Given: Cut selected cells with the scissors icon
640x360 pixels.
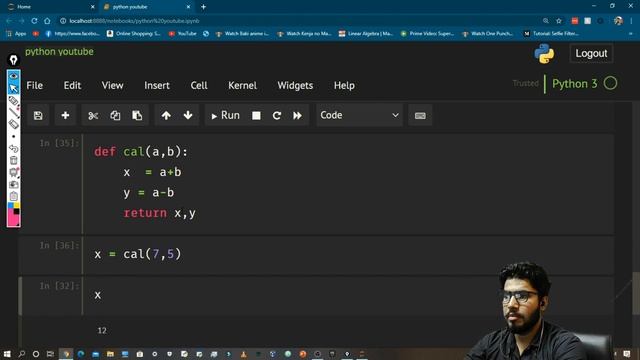Looking at the screenshot, I should [x=93, y=116].
